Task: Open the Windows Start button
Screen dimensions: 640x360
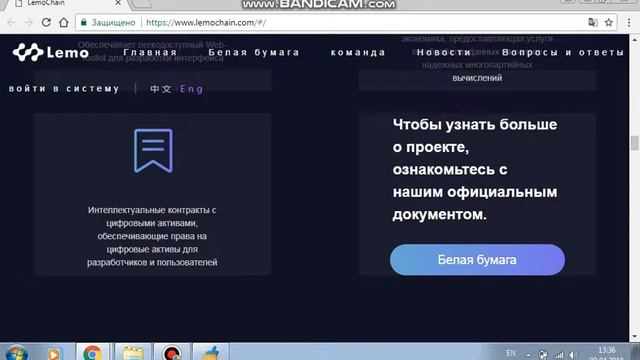Action: pos(17,353)
